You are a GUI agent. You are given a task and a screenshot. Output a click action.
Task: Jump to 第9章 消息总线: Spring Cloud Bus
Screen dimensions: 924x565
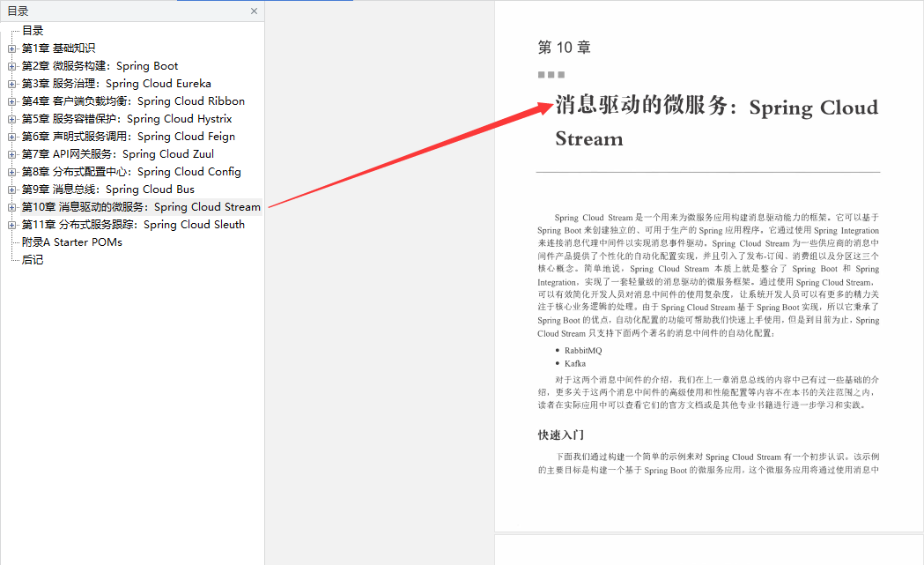click(x=107, y=190)
